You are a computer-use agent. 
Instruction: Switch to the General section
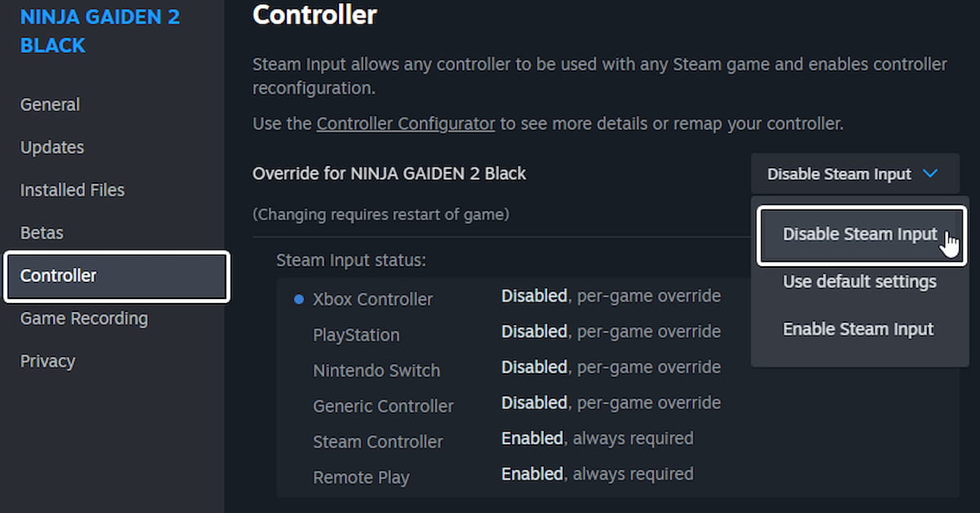[50, 105]
